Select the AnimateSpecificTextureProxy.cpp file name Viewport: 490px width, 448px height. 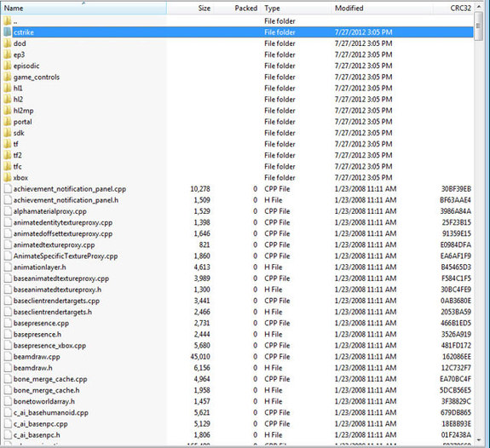(66, 256)
